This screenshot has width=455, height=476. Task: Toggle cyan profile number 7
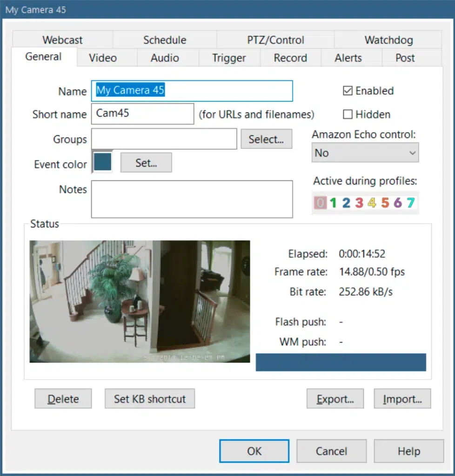point(410,203)
